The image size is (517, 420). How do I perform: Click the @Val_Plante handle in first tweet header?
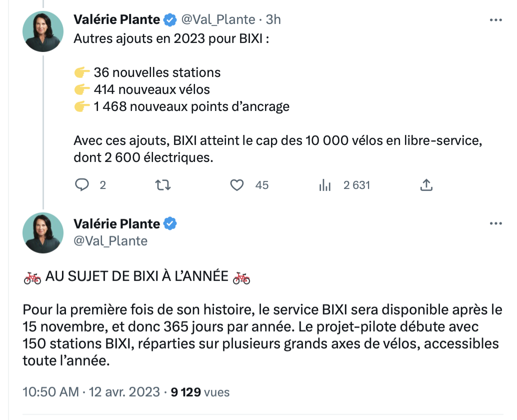tap(217, 19)
